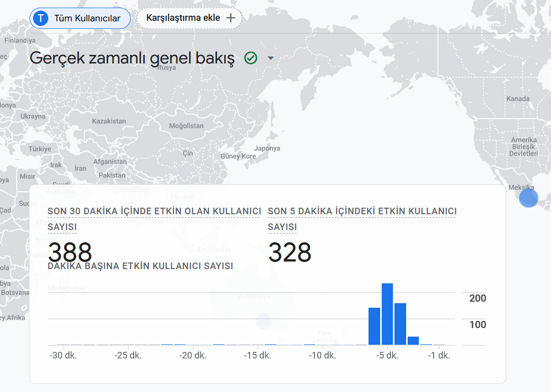Click the Meksika map label
Image resolution: width=551 pixels, height=392 pixels.
tap(521, 187)
